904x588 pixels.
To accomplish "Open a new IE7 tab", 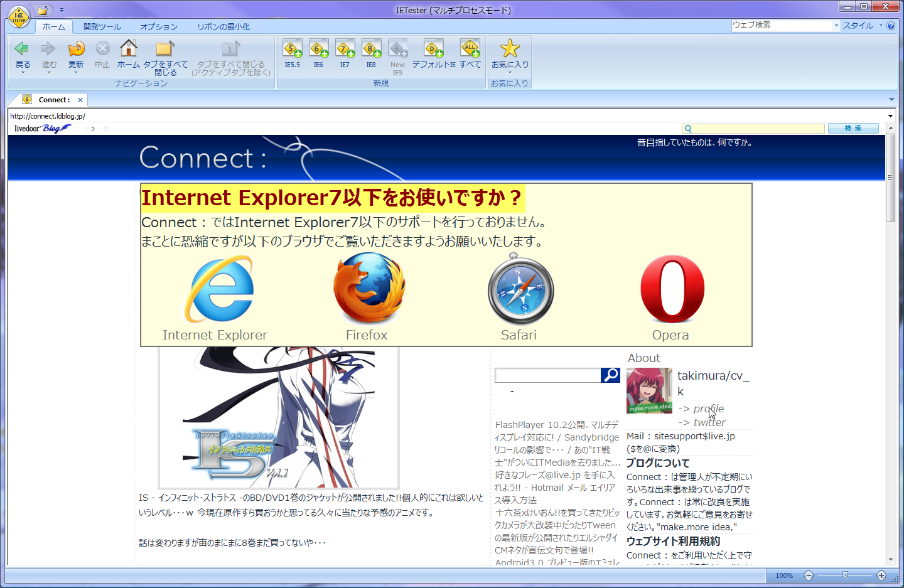I will coord(345,48).
